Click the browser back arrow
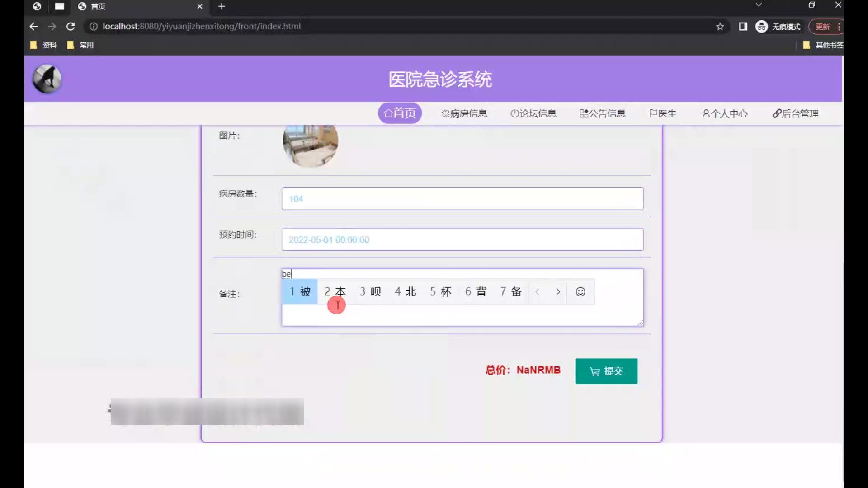The image size is (868, 488). [x=33, y=27]
